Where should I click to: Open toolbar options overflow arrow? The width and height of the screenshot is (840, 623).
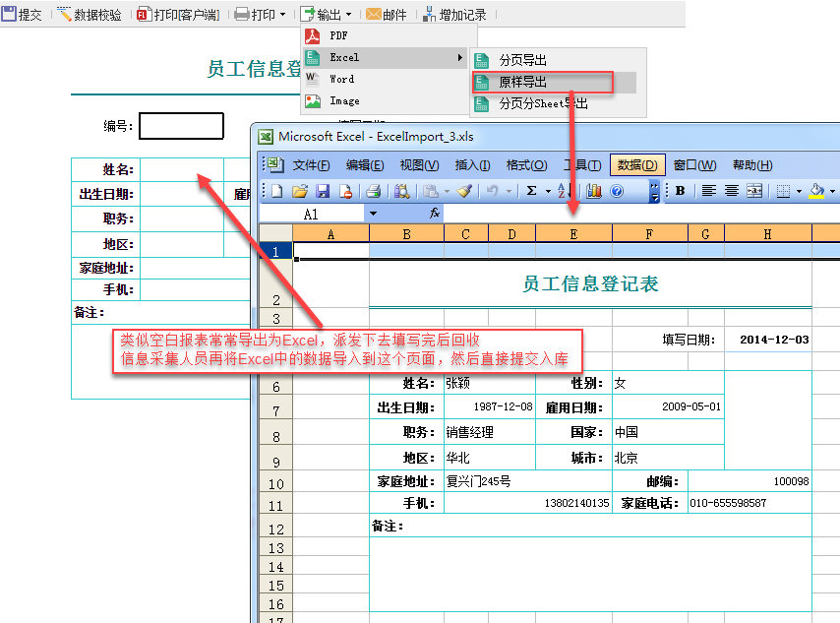pyautogui.click(x=654, y=191)
